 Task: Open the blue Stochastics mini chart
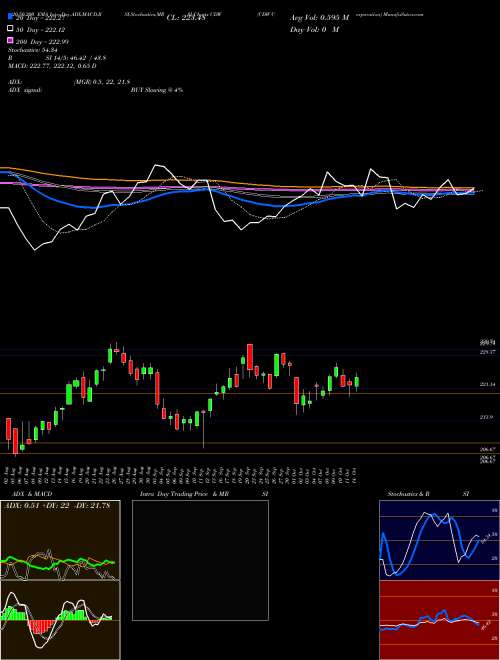pos(439,540)
